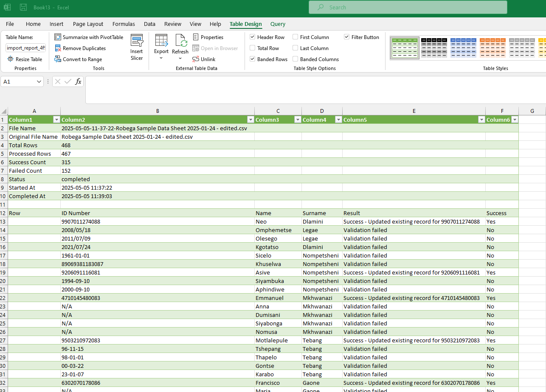
Task: Switch to the Query ribbon tab
Action: point(278,24)
